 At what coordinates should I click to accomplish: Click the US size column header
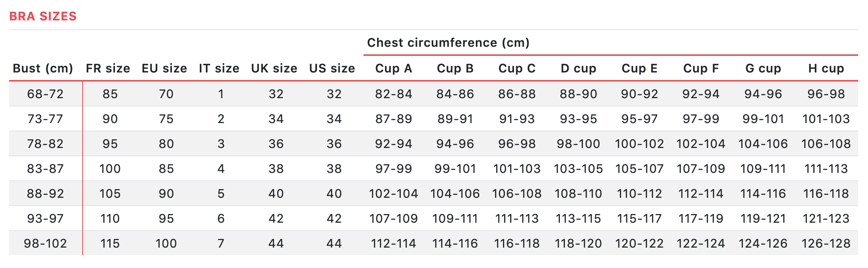tap(332, 68)
